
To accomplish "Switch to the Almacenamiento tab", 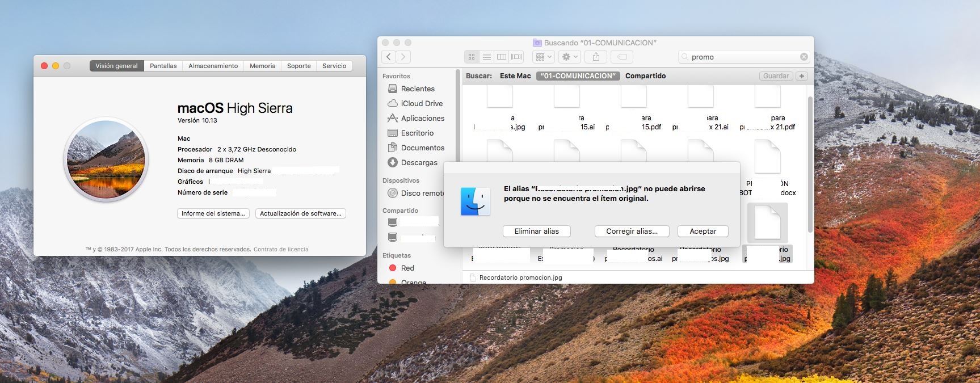I will (213, 66).
